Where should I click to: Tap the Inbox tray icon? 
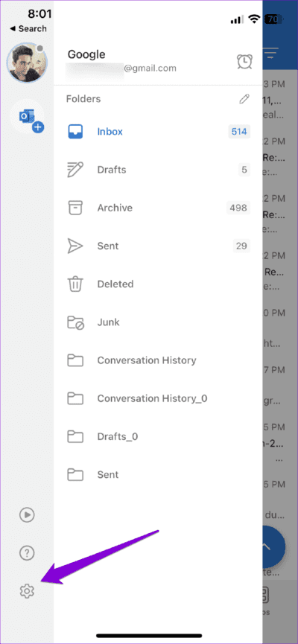(74, 132)
